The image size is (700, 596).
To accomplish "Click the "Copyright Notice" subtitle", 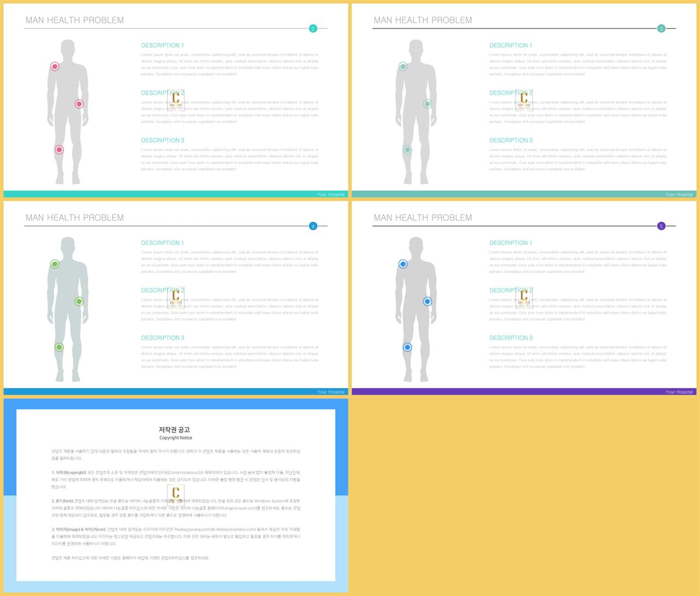I will (x=176, y=438).
